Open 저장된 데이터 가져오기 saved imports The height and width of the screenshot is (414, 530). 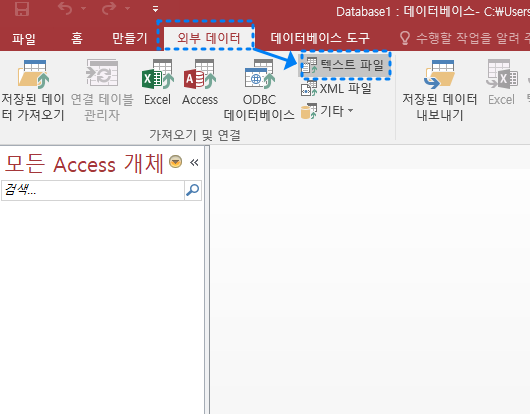click(x=33, y=91)
